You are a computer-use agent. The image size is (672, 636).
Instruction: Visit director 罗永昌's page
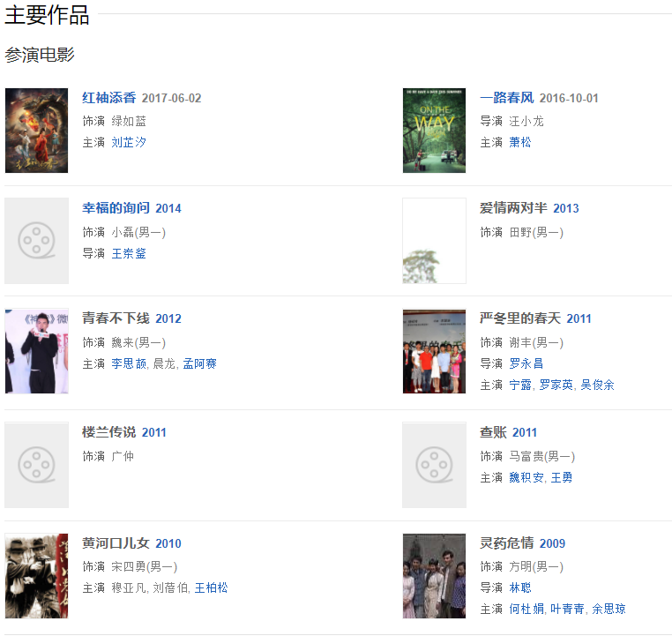point(526,363)
